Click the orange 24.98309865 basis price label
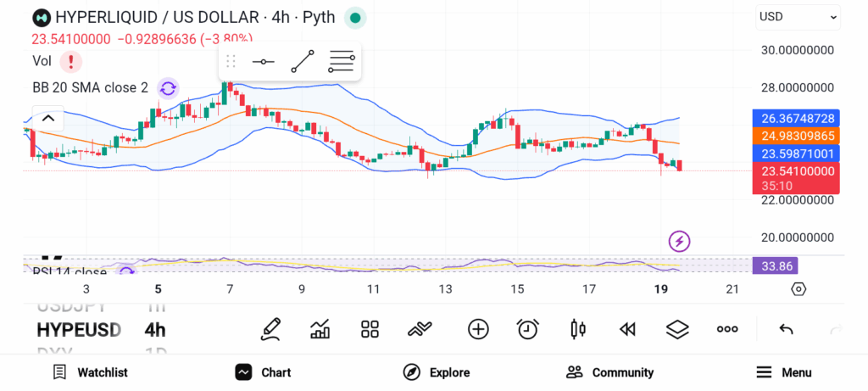This screenshot has width=868, height=391. click(796, 137)
